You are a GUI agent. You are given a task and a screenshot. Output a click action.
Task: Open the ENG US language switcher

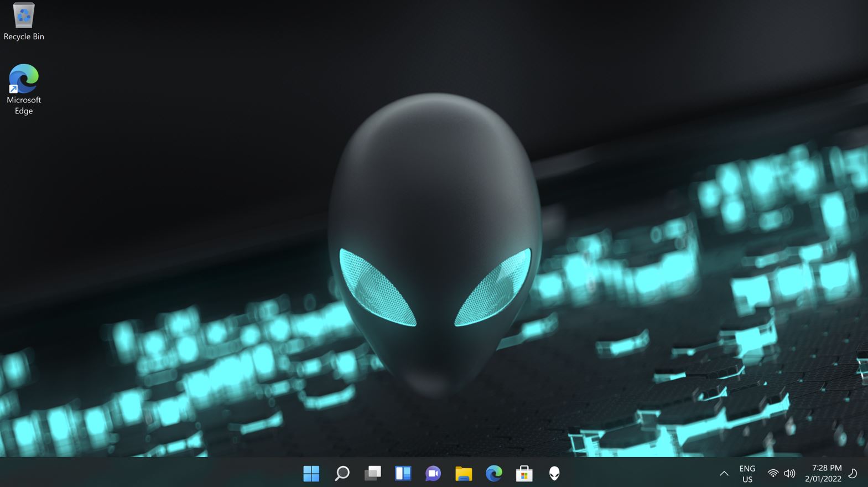point(747,474)
